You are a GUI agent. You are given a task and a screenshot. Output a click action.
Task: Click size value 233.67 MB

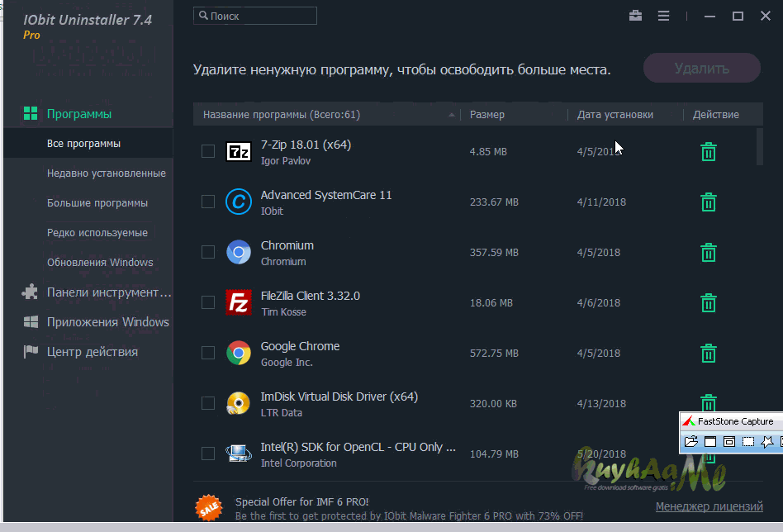tap(494, 202)
